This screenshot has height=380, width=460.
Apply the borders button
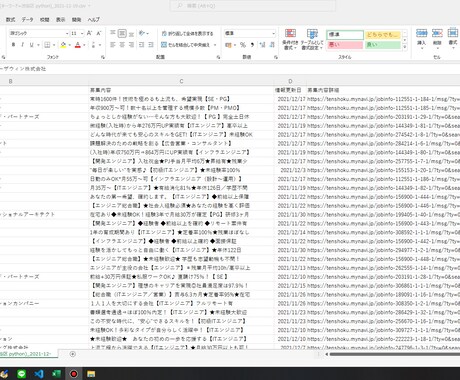(x=47, y=45)
